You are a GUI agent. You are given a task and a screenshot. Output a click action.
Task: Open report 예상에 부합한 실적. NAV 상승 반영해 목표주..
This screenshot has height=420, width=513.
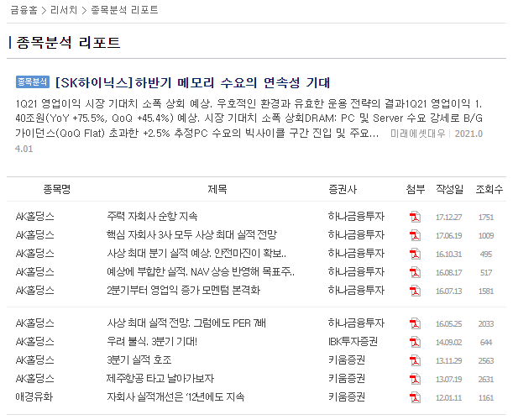pos(201,271)
